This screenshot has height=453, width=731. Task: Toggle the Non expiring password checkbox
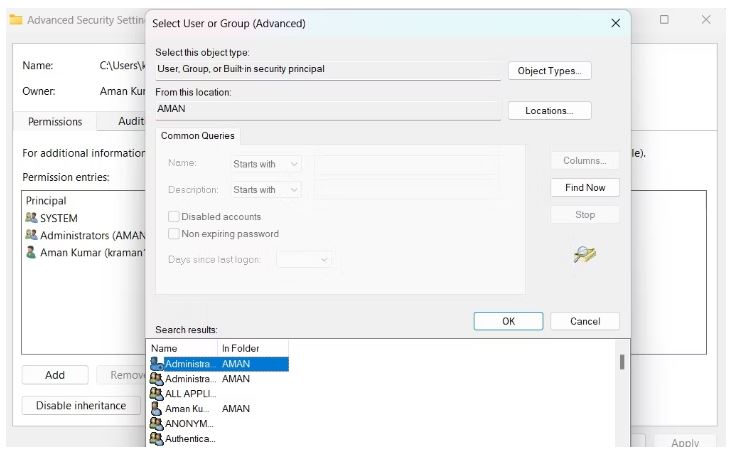click(x=173, y=233)
